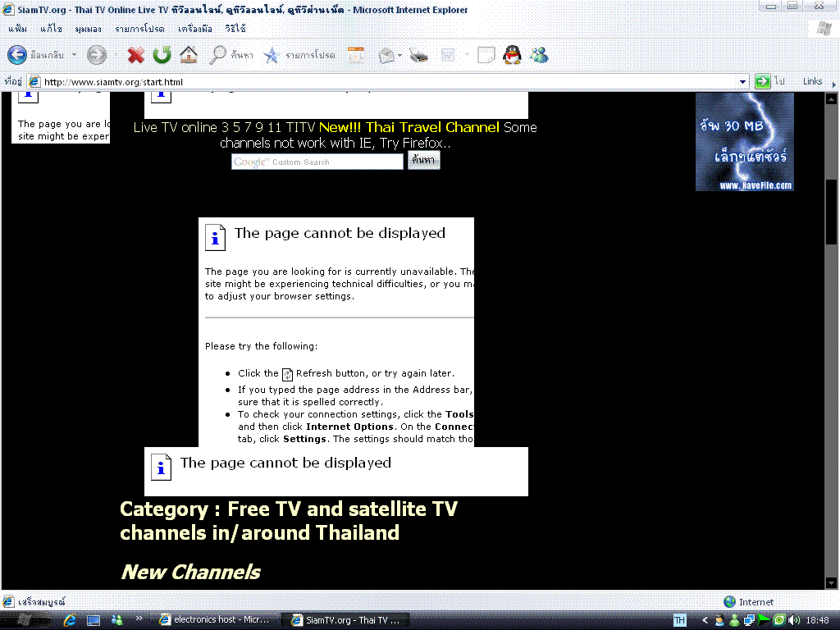Click the Internet zone globe in status bar
Image resolution: width=840 pixels, height=630 pixels.
tap(729, 601)
